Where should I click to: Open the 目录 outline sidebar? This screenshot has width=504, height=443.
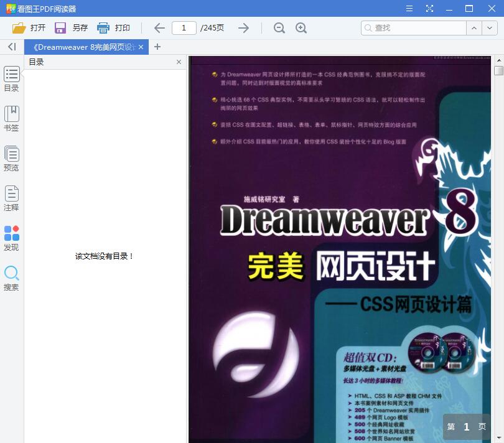[x=12, y=79]
